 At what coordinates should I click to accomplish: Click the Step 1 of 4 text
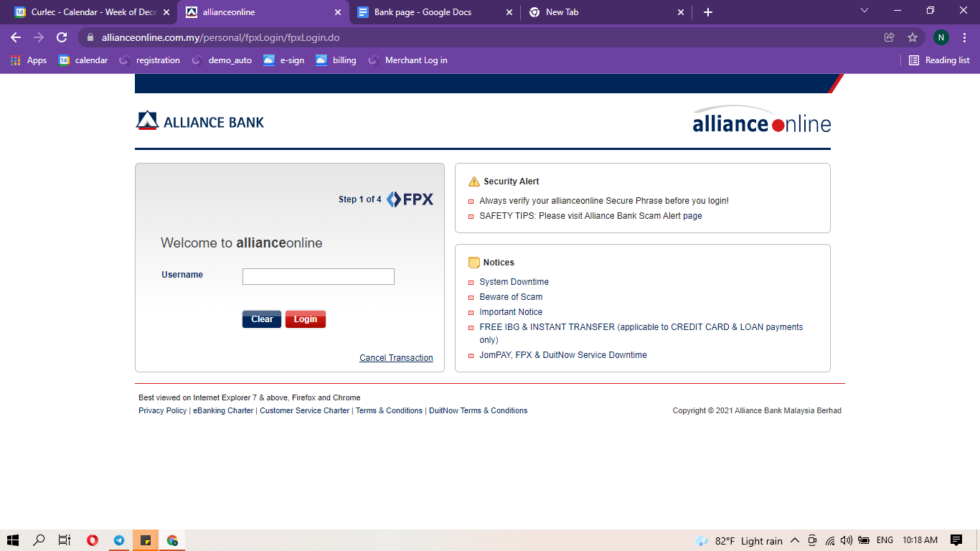point(359,199)
